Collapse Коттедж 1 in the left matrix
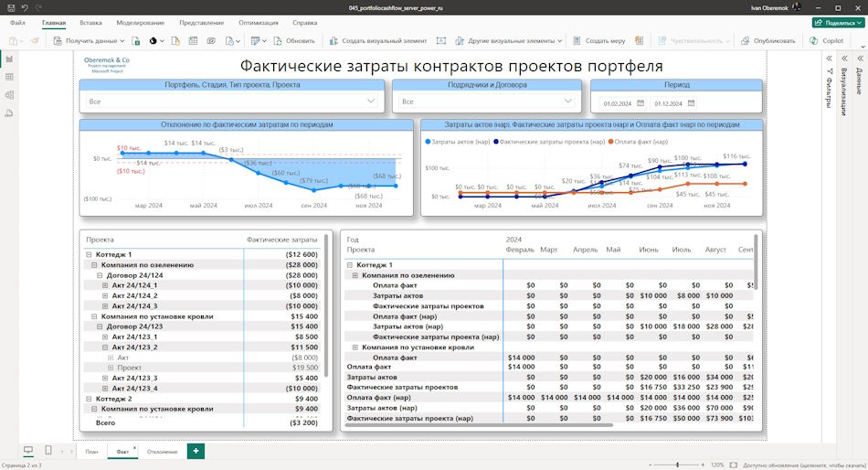 (x=89, y=254)
